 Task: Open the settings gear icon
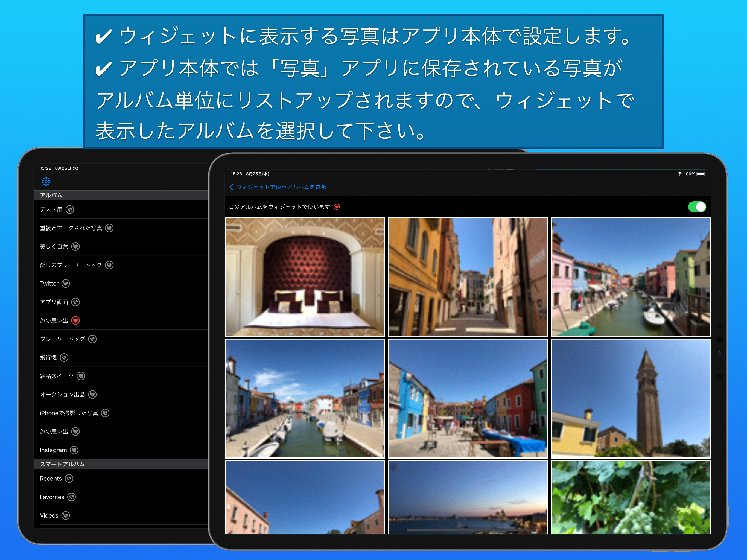point(46,182)
